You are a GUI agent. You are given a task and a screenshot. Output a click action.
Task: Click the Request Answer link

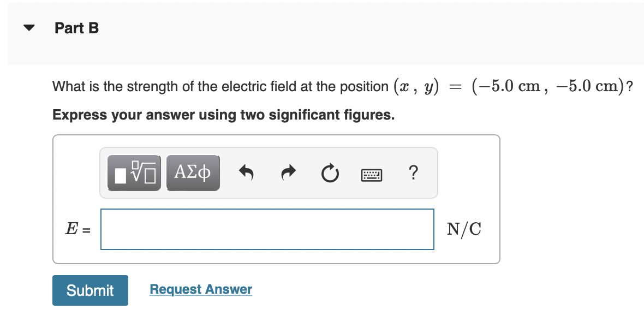coord(201,289)
